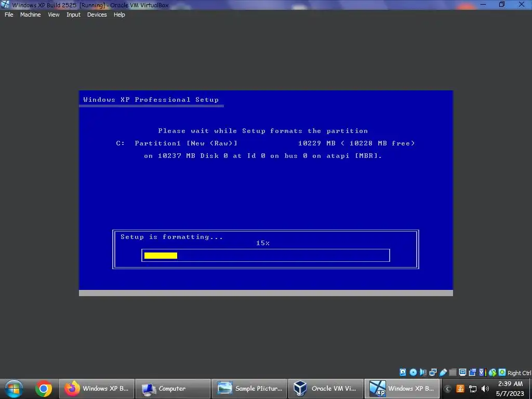Close the VirtualBox VM window

(522, 4)
